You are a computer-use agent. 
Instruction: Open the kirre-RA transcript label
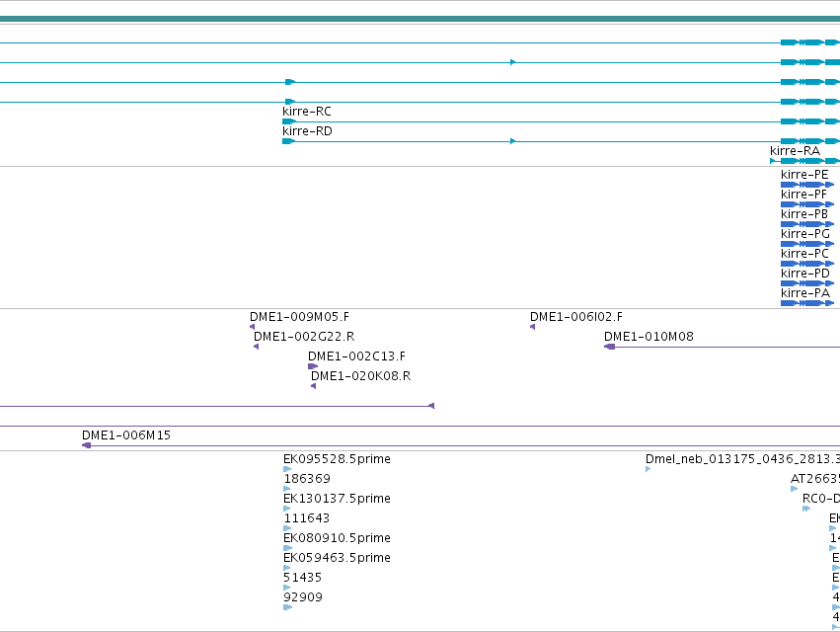[x=795, y=151]
